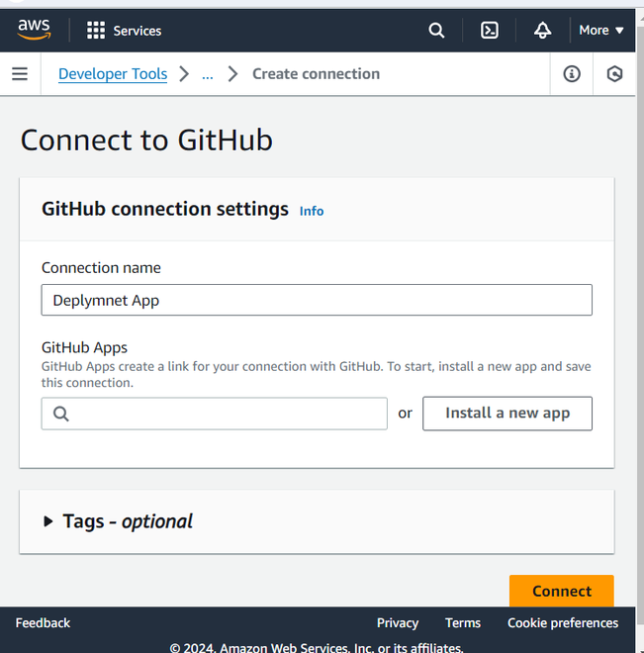Click the Info link beside settings heading
The height and width of the screenshot is (653, 644).
[312, 211]
